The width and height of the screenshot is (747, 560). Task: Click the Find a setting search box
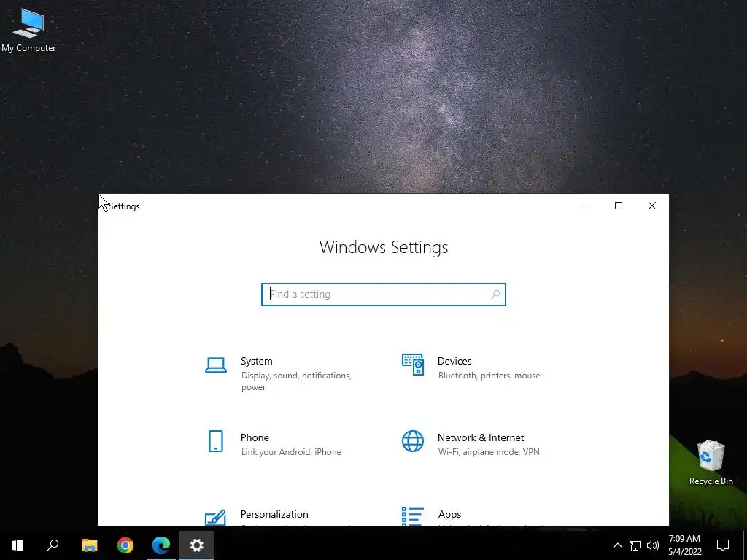(x=384, y=295)
